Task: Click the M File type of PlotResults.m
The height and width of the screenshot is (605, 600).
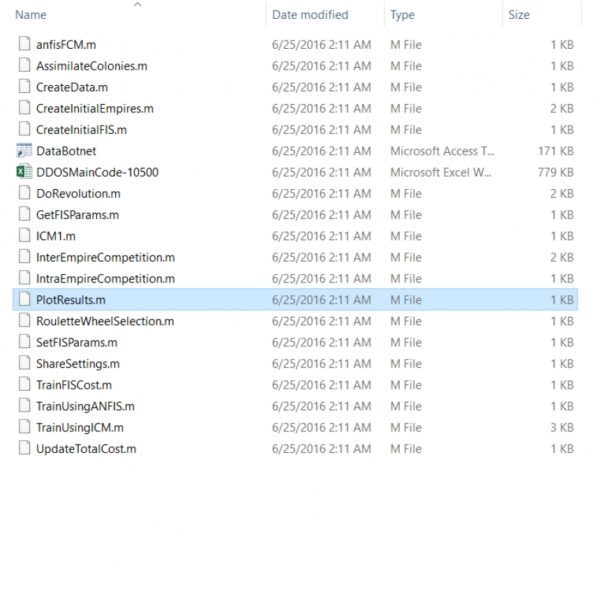Action: 406,300
